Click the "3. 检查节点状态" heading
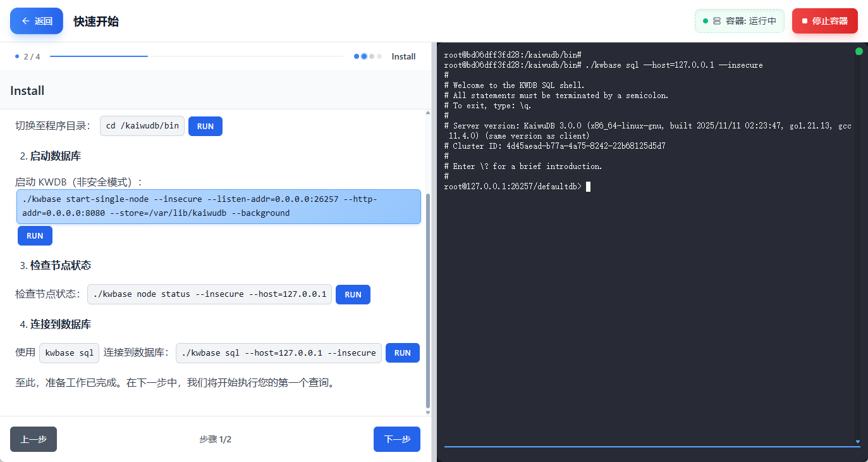Image resolution: width=868 pixels, height=462 pixels. tap(56, 265)
